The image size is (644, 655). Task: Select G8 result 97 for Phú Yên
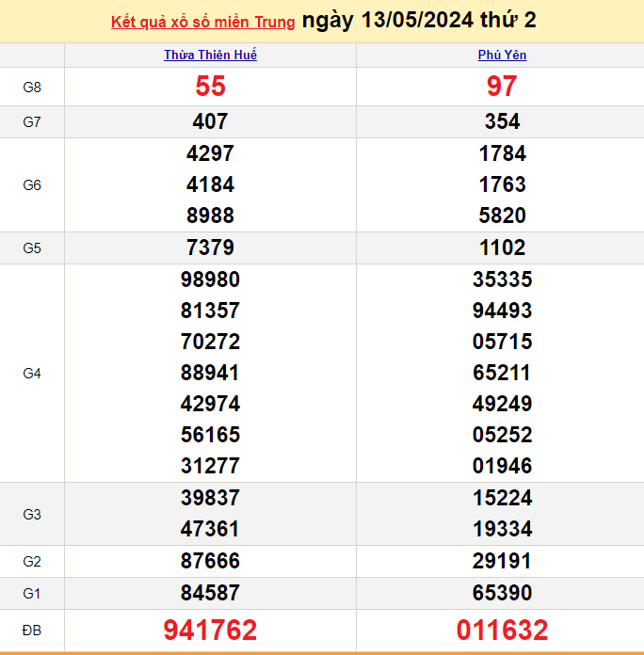click(502, 87)
